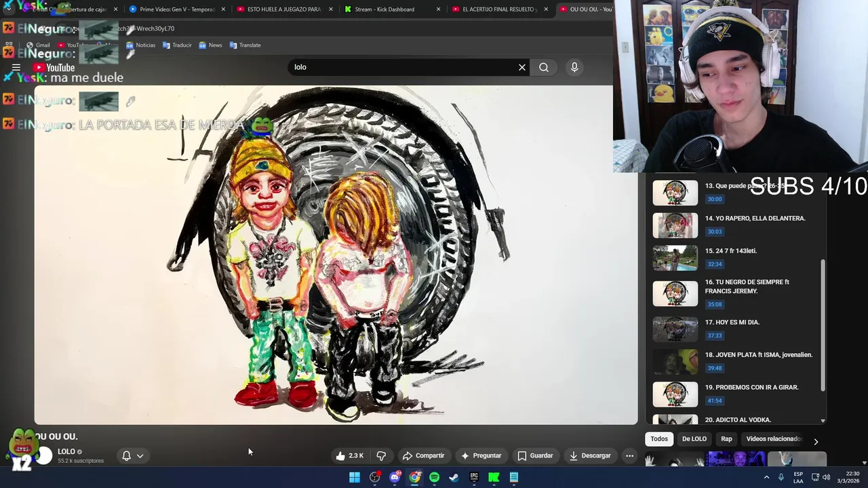
Task: Select the De LOLO filter chip
Action: pyautogui.click(x=694, y=439)
